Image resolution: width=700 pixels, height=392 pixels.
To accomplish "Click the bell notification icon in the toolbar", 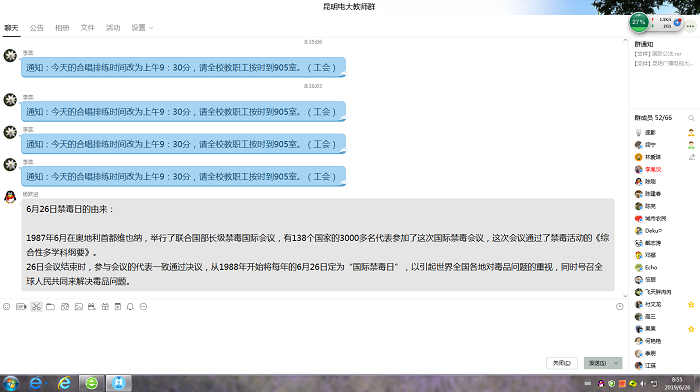I will [x=130, y=307].
